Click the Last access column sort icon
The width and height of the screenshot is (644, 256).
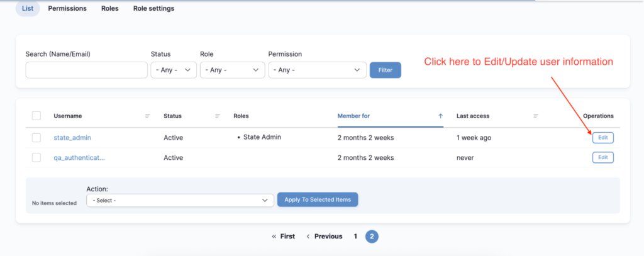[x=536, y=116]
